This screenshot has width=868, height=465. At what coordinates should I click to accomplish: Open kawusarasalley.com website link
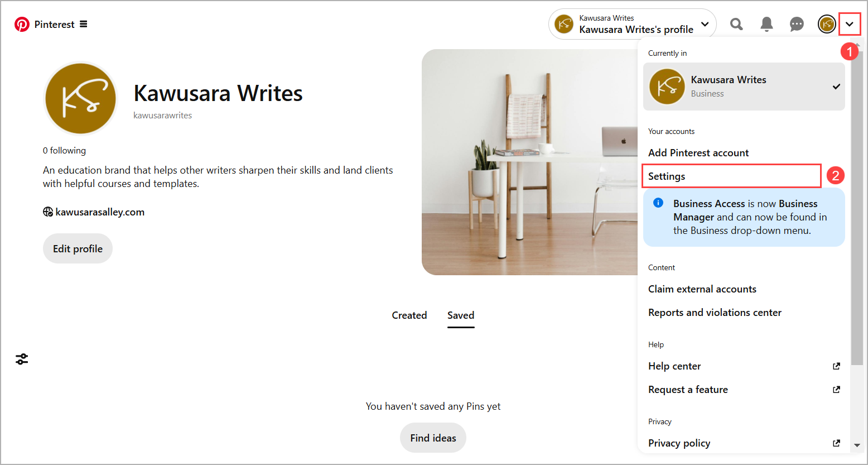tap(100, 212)
